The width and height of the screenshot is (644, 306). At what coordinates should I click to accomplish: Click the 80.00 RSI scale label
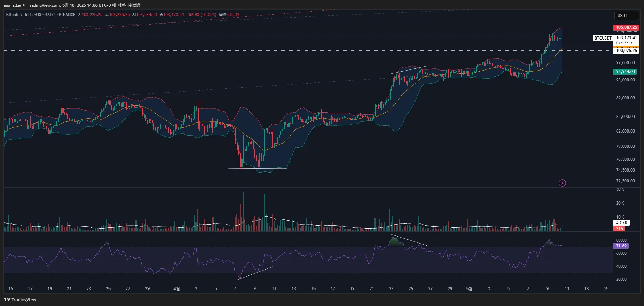[x=621, y=241]
